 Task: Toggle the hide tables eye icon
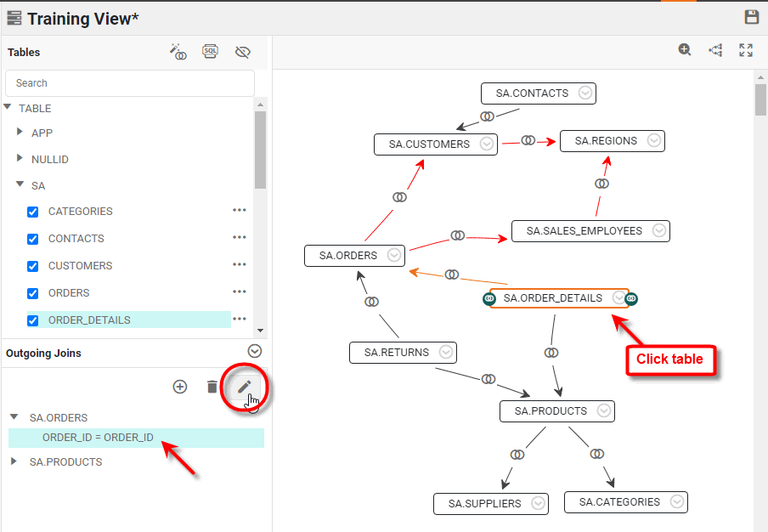[x=243, y=52]
